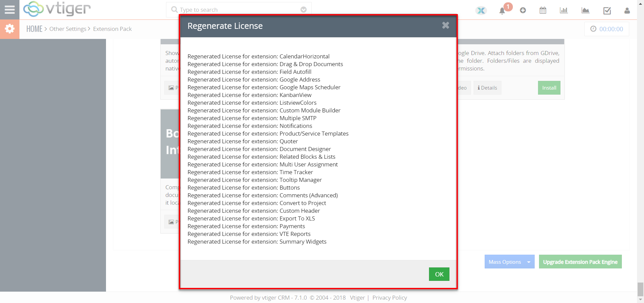This screenshot has height=303, width=644.
Task: Open the notifications bell
Action: point(502,11)
